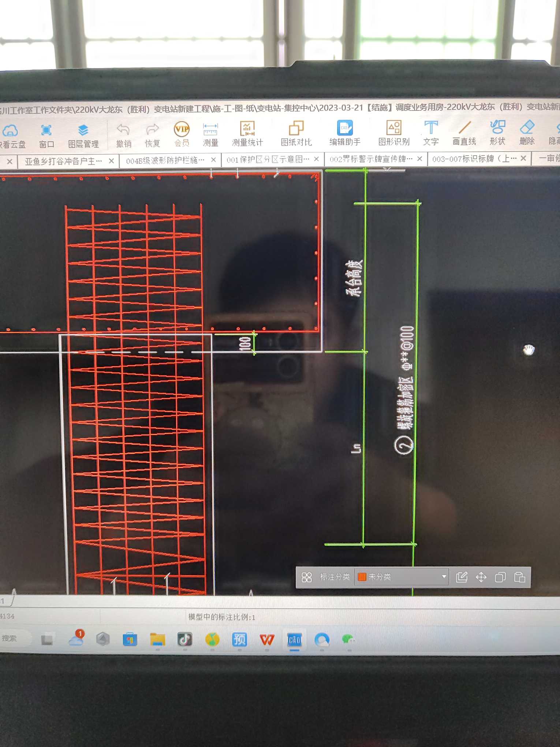
Task: Click the Ln dimension label
Action: coord(356,449)
